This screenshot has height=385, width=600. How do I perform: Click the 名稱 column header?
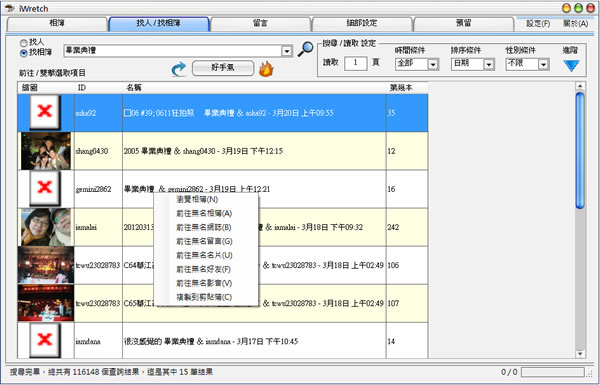click(254, 88)
